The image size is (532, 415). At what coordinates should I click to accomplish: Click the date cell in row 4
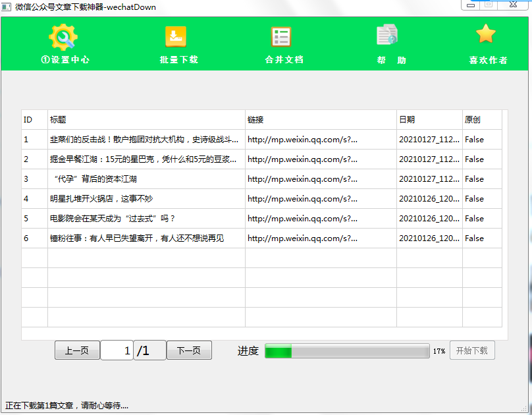click(429, 198)
